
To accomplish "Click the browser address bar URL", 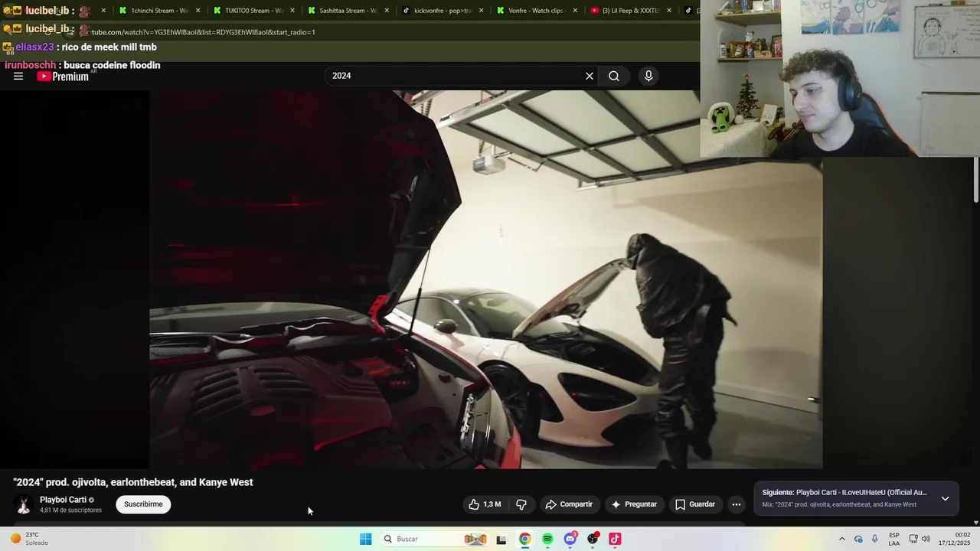I will point(203,32).
